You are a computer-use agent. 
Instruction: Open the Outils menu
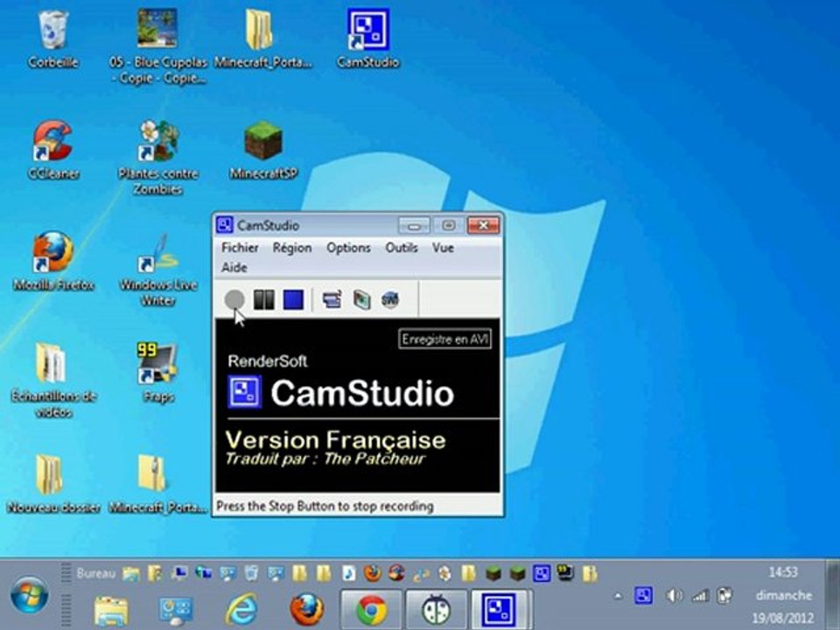pos(402,248)
